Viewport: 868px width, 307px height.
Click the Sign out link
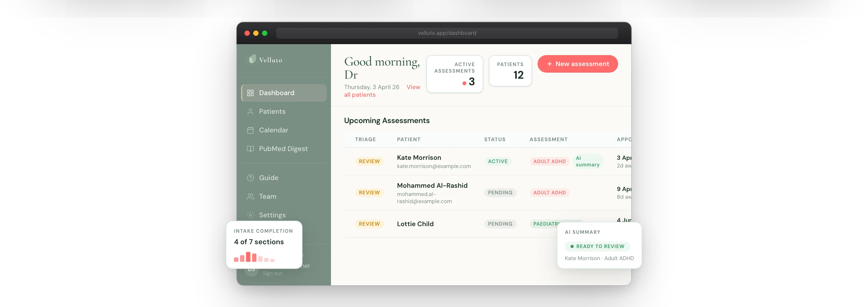tap(272, 273)
